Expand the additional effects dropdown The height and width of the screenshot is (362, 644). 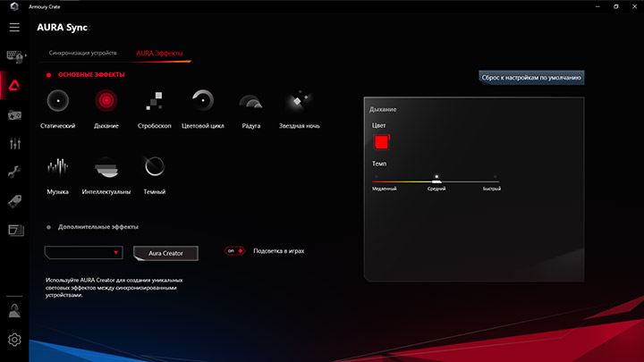83,252
